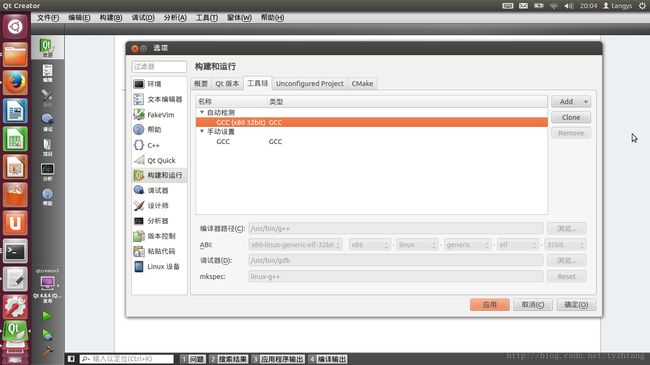Click the green Run play button
The width and height of the screenshot is (650, 365).
[x=47, y=316]
